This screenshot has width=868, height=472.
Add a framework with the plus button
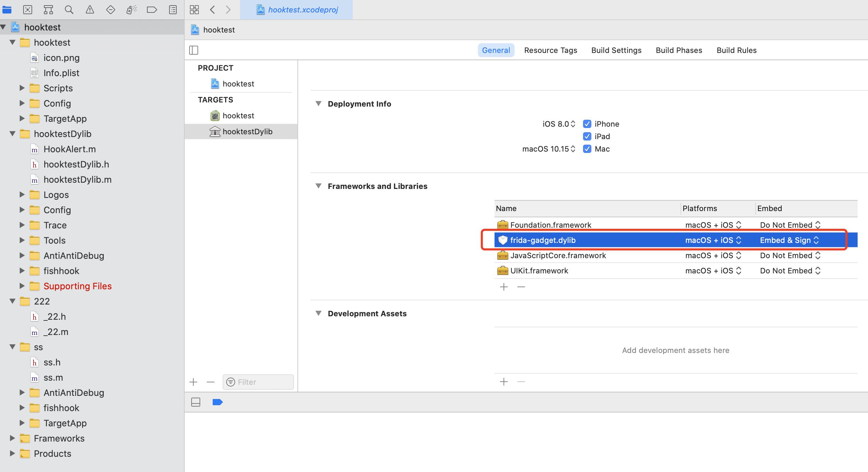[x=504, y=287]
